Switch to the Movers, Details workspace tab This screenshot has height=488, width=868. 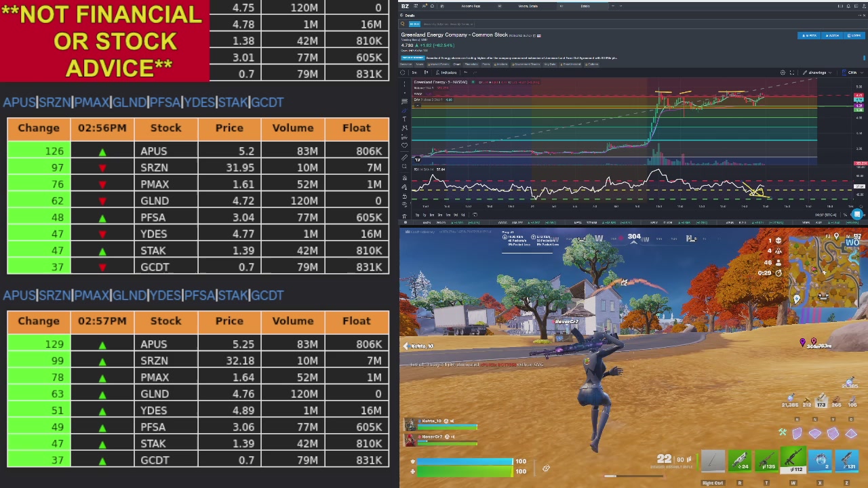click(x=528, y=6)
